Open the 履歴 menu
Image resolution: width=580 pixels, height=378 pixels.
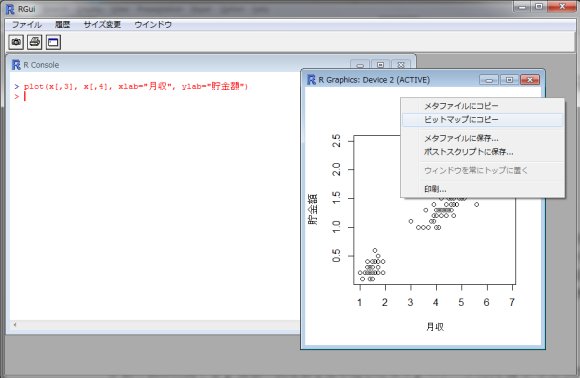point(63,25)
